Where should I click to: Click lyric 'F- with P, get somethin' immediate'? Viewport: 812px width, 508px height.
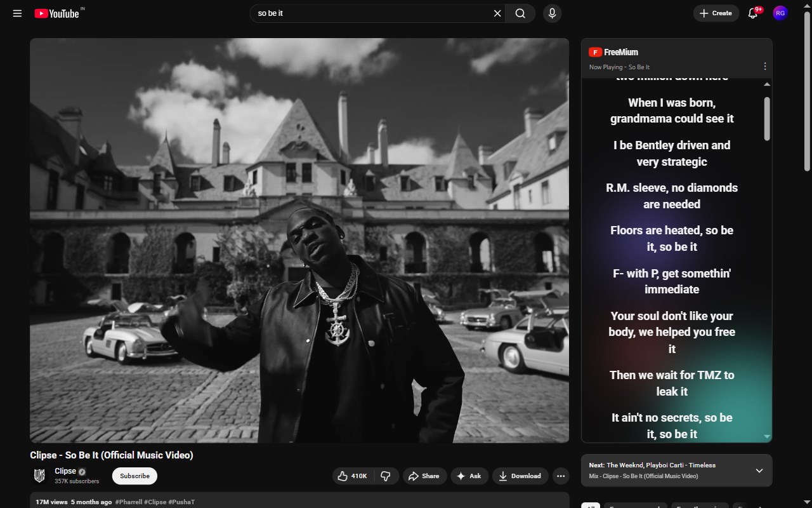[672, 281]
